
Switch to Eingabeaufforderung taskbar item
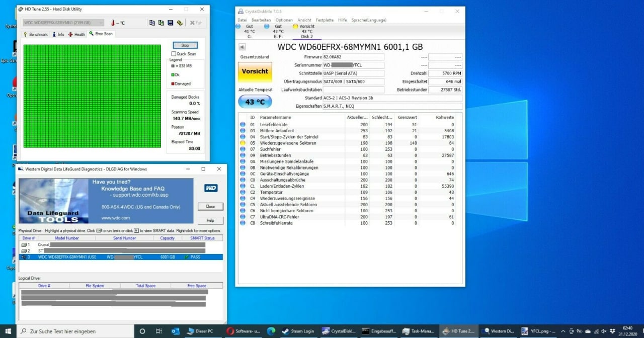[378, 331]
